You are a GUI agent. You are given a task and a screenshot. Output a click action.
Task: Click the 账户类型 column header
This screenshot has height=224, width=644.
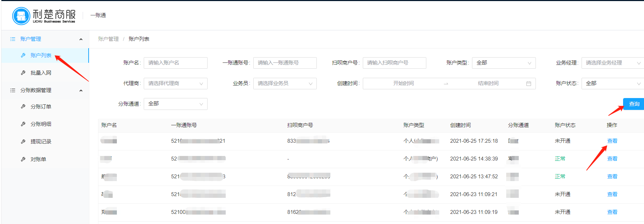click(x=414, y=125)
